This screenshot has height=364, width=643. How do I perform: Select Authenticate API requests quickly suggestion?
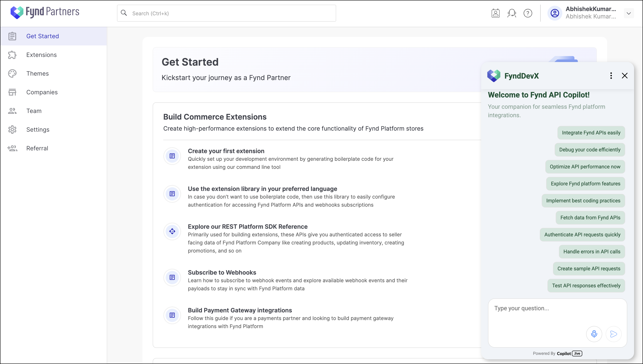(x=582, y=235)
